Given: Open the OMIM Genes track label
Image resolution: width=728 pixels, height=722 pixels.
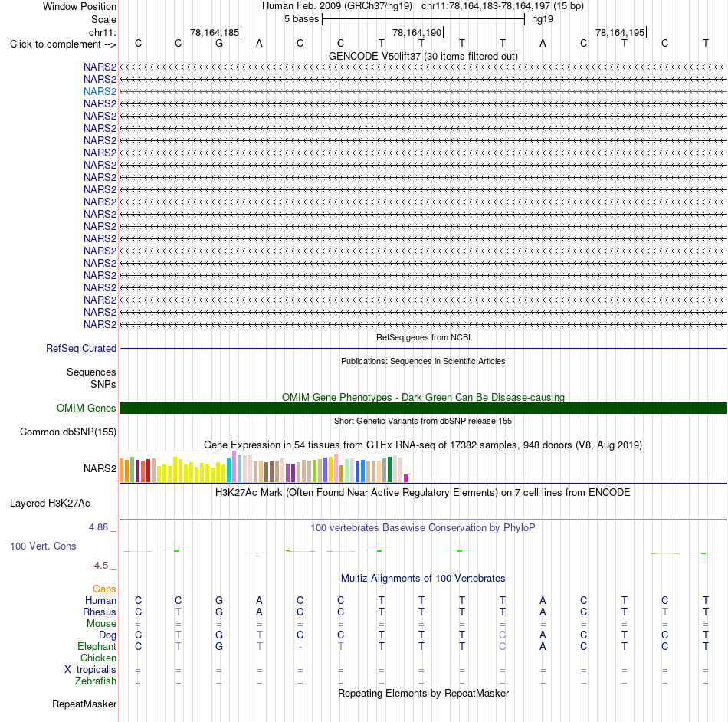Looking at the screenshot, I should pos(87,408).
